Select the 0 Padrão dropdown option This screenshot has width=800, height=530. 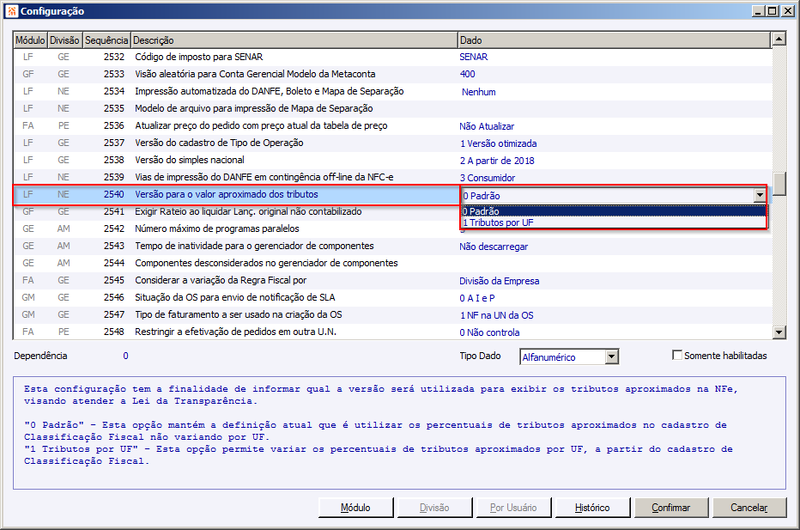pos(613,211)
